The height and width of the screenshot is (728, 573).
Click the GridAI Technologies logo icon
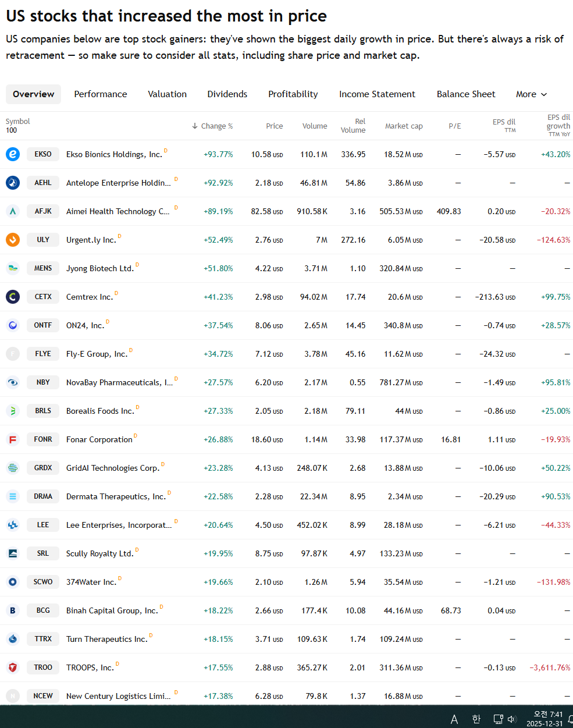point(13,468)
